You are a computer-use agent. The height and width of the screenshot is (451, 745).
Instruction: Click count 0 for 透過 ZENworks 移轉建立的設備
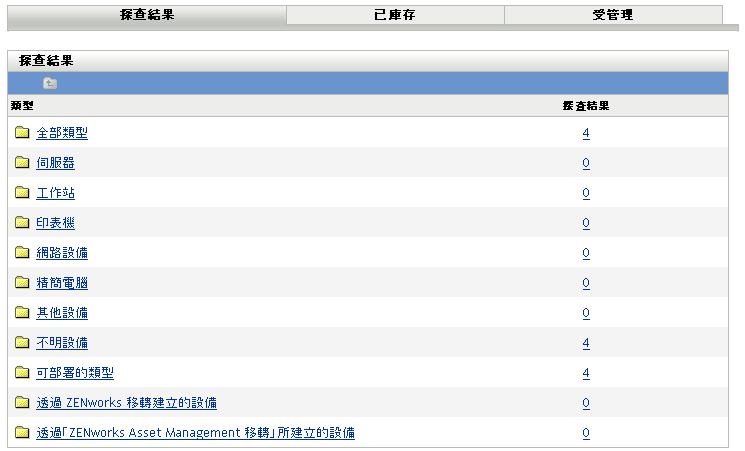tap(586, 403)
